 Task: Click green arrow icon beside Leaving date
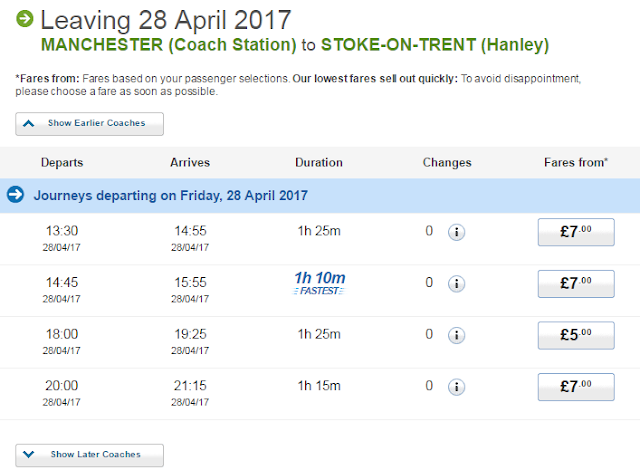click(x=24, y=19)
